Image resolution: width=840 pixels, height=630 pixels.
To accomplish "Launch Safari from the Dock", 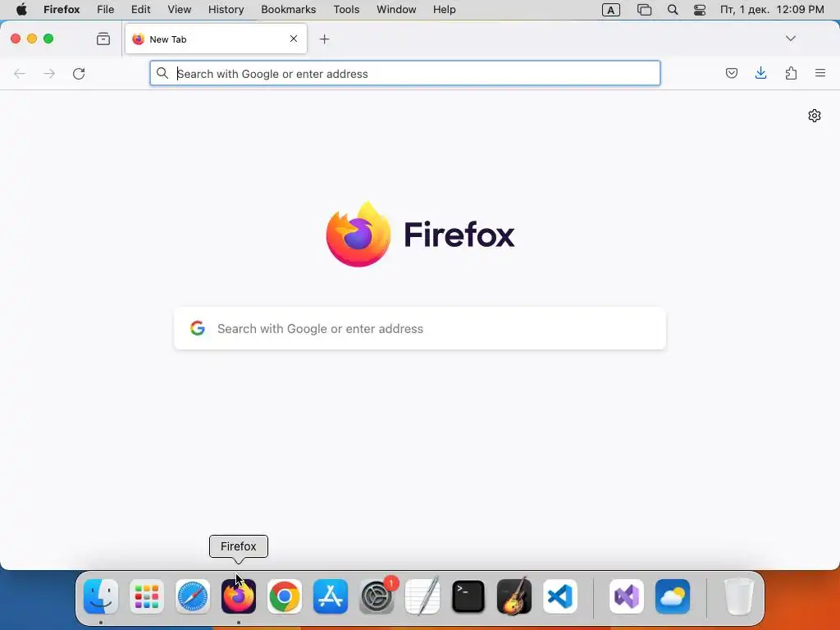I will 193,596.
